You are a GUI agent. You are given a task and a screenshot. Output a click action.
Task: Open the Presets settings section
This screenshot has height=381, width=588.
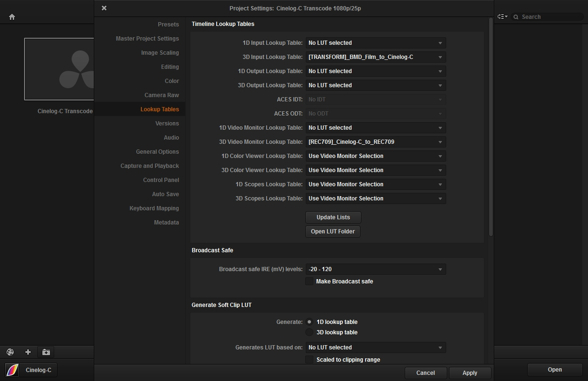(168, 25)
